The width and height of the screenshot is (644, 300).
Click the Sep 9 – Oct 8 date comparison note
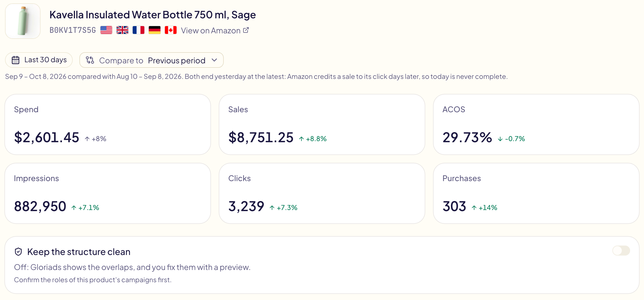[256, 76]
